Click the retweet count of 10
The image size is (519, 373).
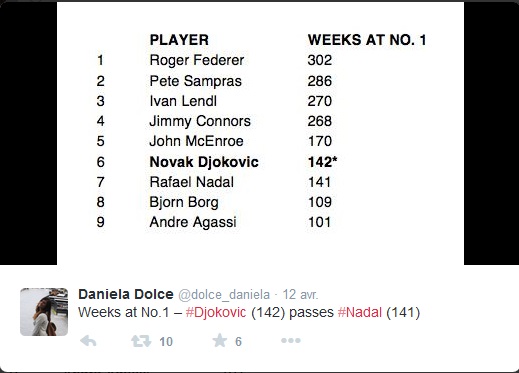[x=166, y=342]
